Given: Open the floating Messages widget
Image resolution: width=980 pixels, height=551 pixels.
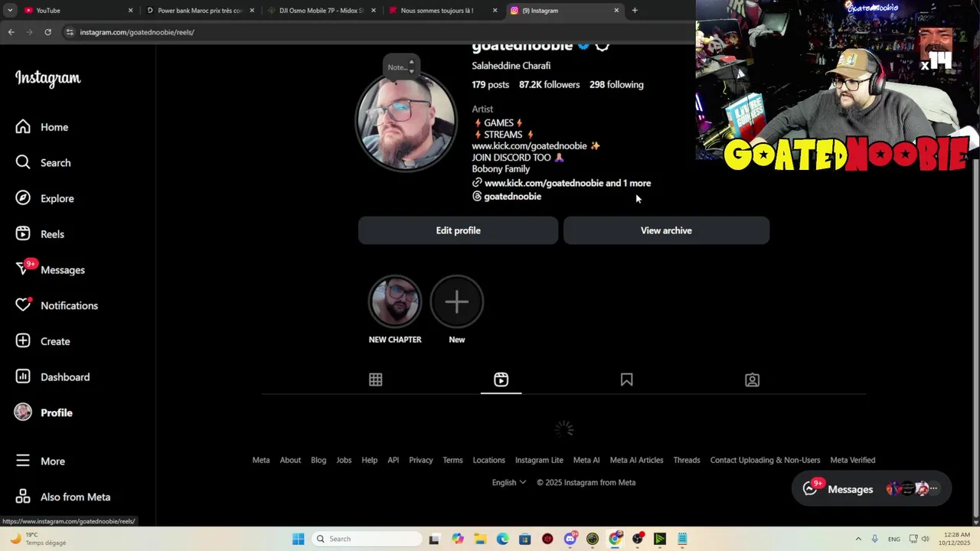Looking at the screenshot, I should [x=871, y=489].
